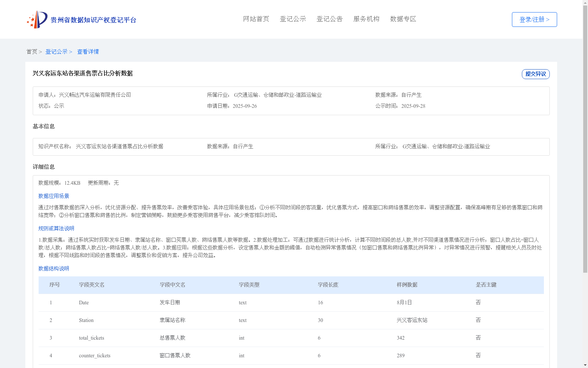Click the 序号 column header
The height and width of the screenshot is (368, 588).
click(55, 285)
